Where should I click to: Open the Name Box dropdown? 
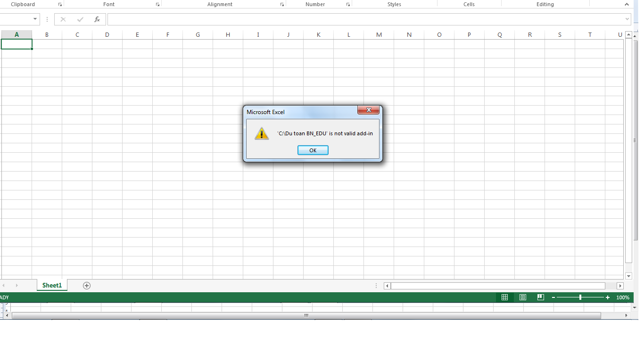[x=35, y=19]
